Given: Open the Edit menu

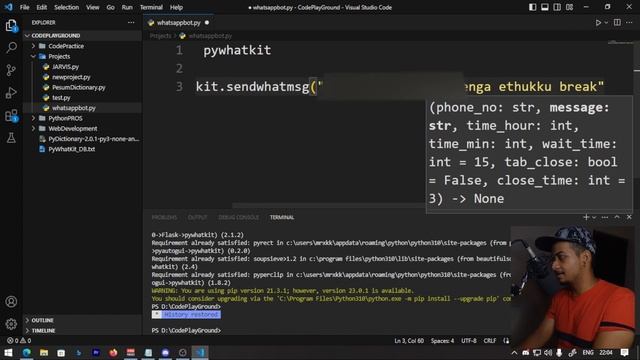Looking at the screenshot, I should [42, 7].
